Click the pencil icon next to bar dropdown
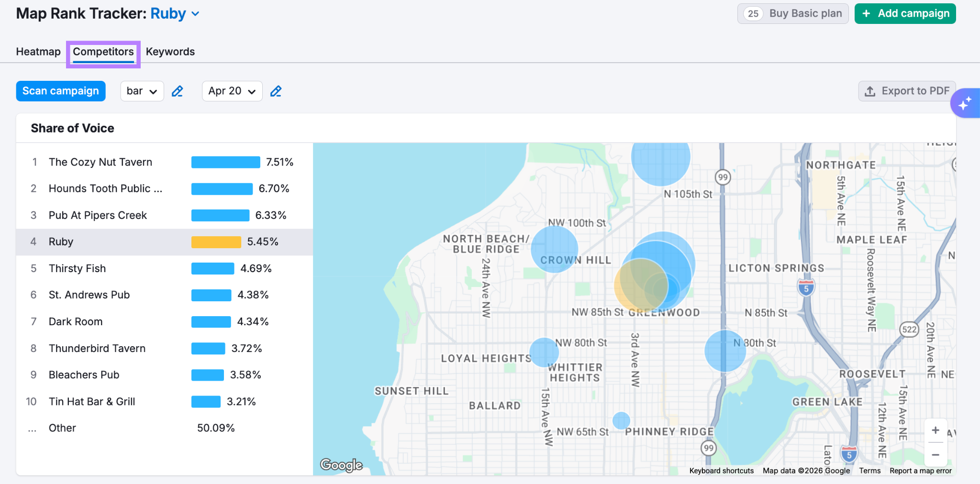Image resolution: width=980 pixels, height=484 pixels. (x=178, y=91)
